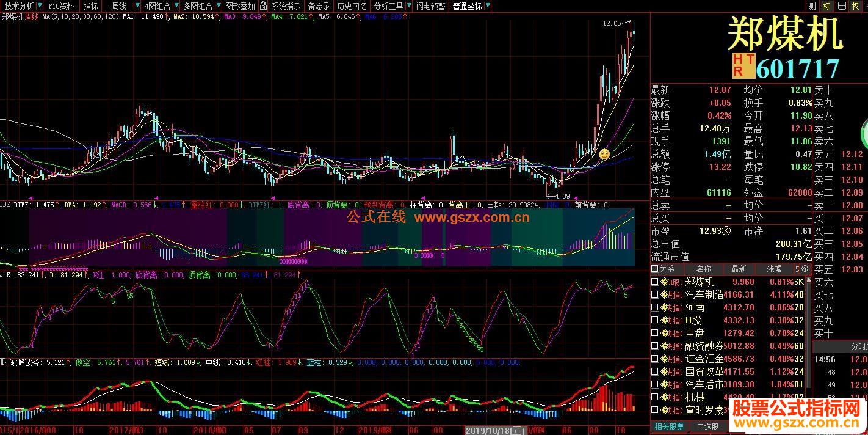Viewport: 868px width, 435px height.
Task: Click the 闪电预警 button
Action: click(x=430, y=6)
